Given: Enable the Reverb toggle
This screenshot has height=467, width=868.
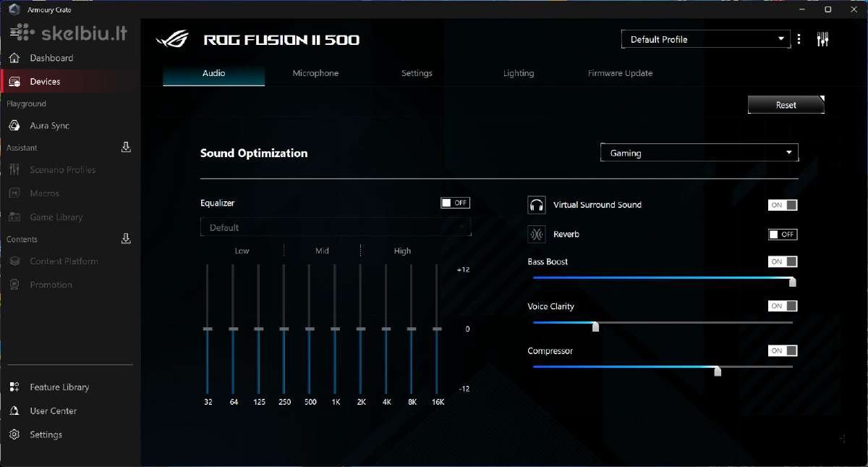Looking at the screenshot, I should (x=783, y=235).
